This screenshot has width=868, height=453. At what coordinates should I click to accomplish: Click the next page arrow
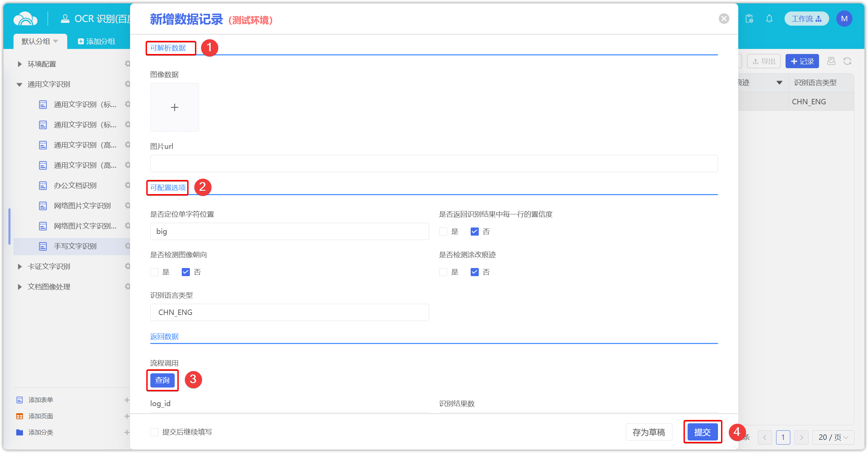[801, 437]
